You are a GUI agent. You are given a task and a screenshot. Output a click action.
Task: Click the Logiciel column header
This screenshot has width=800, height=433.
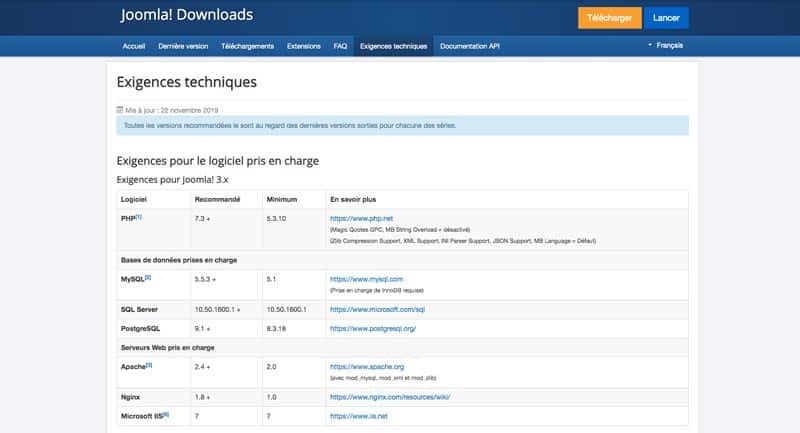tap(134, 199)
